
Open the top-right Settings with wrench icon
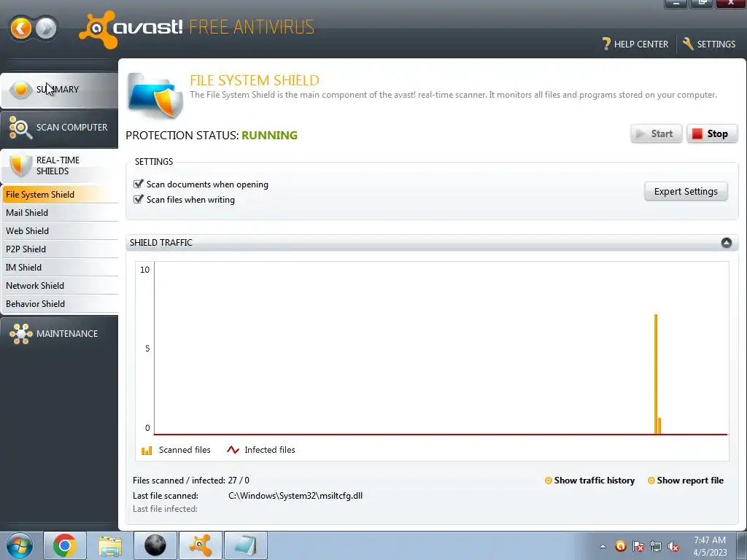(x=709, y=44)
